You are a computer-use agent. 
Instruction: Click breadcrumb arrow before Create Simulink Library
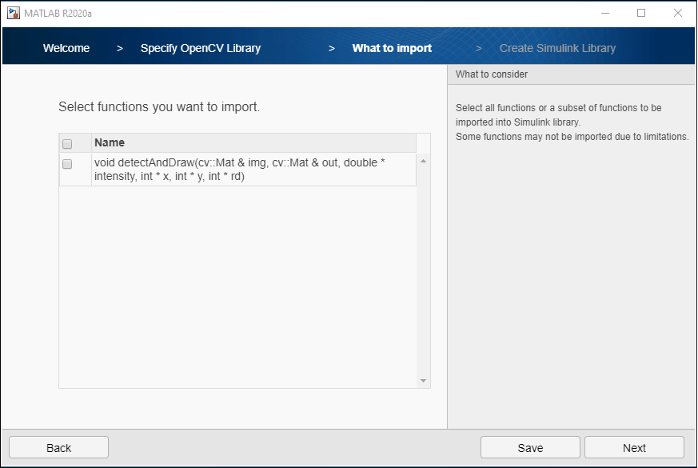tap(478, 48)
